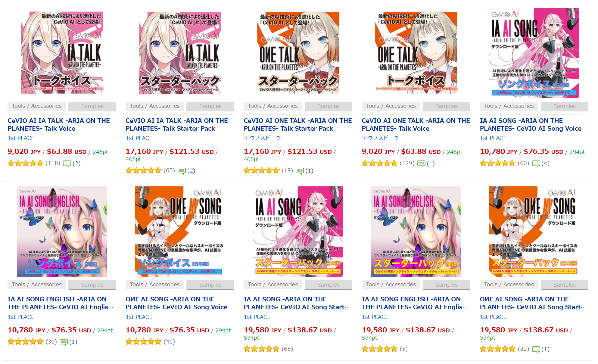The width and height of the screenshot is (598, 364).
Task: Click 1st PLACE link under ONE AI SONG Song Voice
Action: click(x=139, y=317)
